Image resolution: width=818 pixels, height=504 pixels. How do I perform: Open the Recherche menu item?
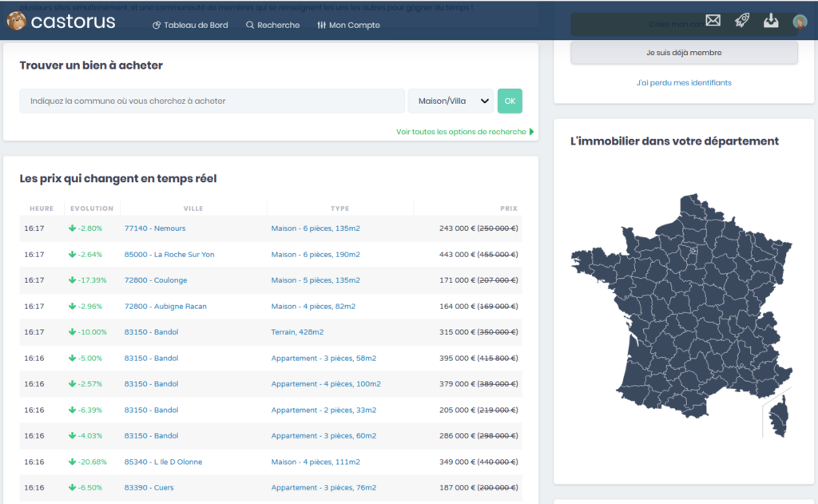pyautogui.click(x=272, y=25)
